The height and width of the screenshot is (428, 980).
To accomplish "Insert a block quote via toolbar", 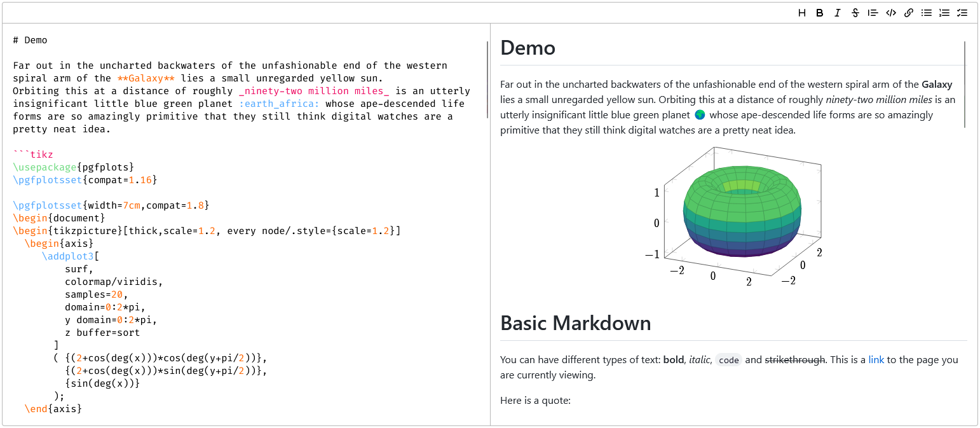I will [873, 13].
